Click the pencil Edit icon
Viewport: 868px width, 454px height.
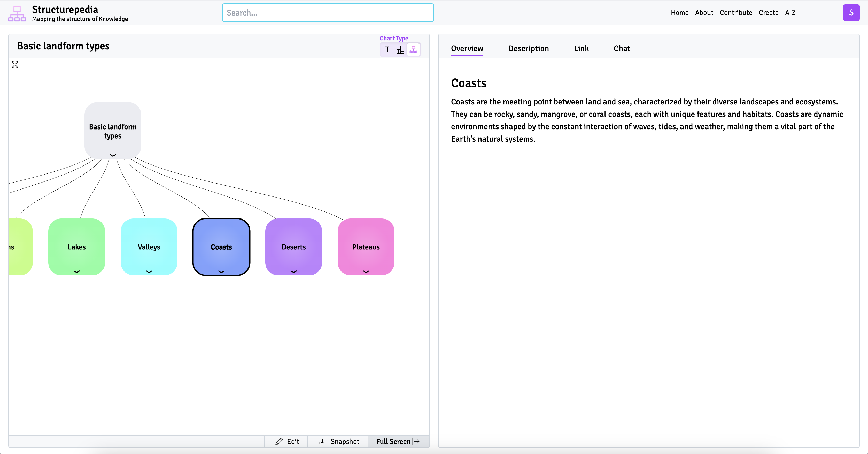279,442
